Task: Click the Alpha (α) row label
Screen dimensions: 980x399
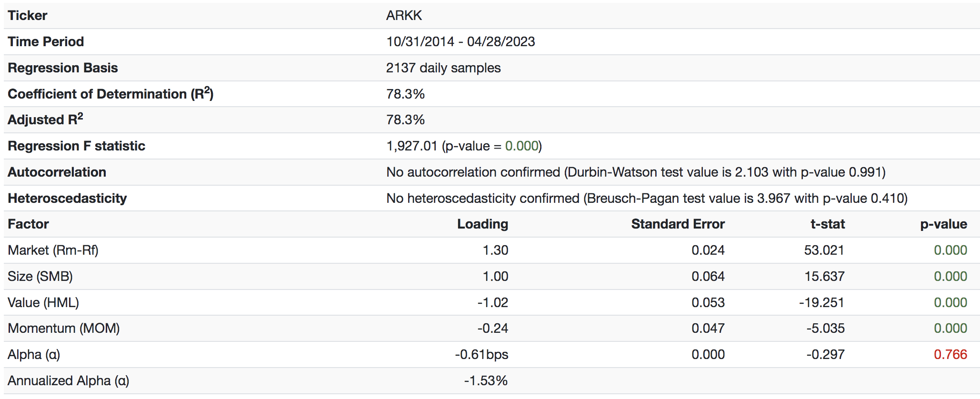Action: pyautogui.click(x=34, y=354)
